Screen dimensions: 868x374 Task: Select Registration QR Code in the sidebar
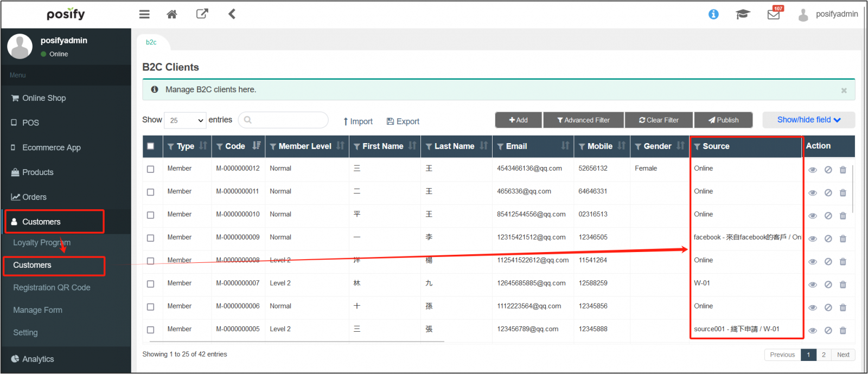coord(52,288)
